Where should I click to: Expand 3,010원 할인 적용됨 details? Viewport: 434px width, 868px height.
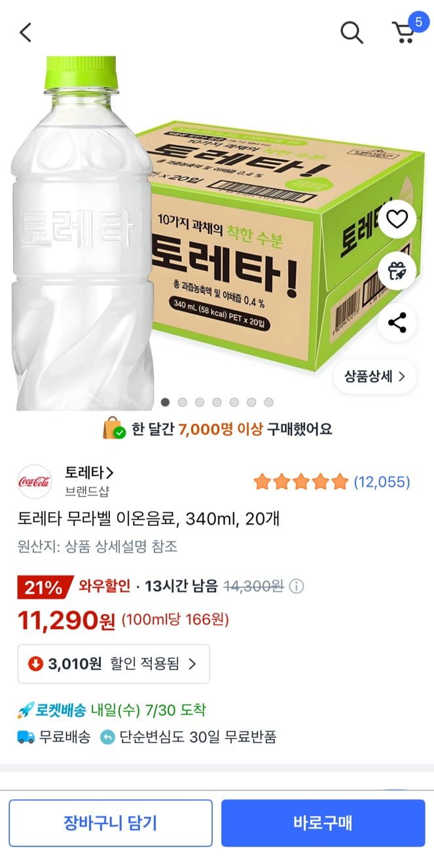click(114, 664)
